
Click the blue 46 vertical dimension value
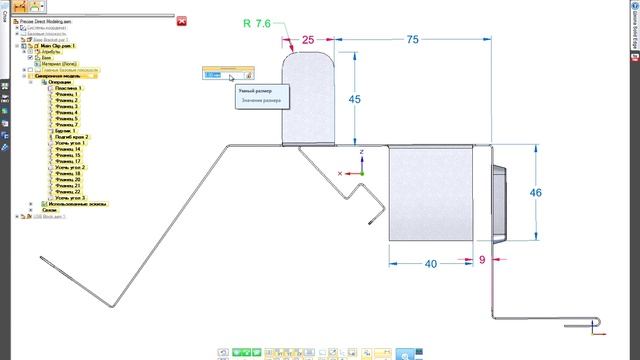pos(536,193)
